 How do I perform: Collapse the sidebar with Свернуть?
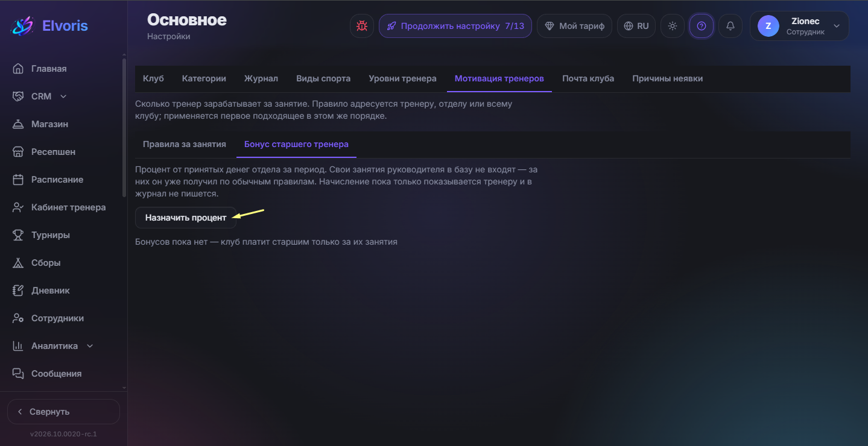pyautogui.click(x=63, y=412)
